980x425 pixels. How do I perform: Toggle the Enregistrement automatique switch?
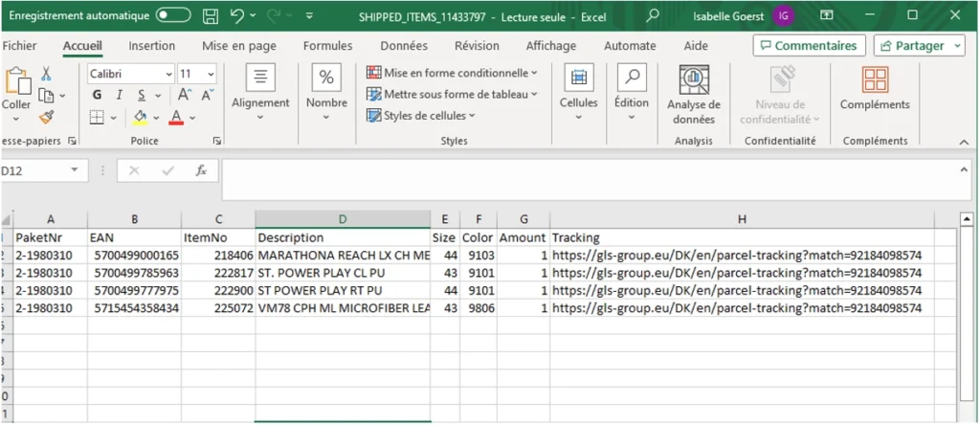click(x=173, y=16)
